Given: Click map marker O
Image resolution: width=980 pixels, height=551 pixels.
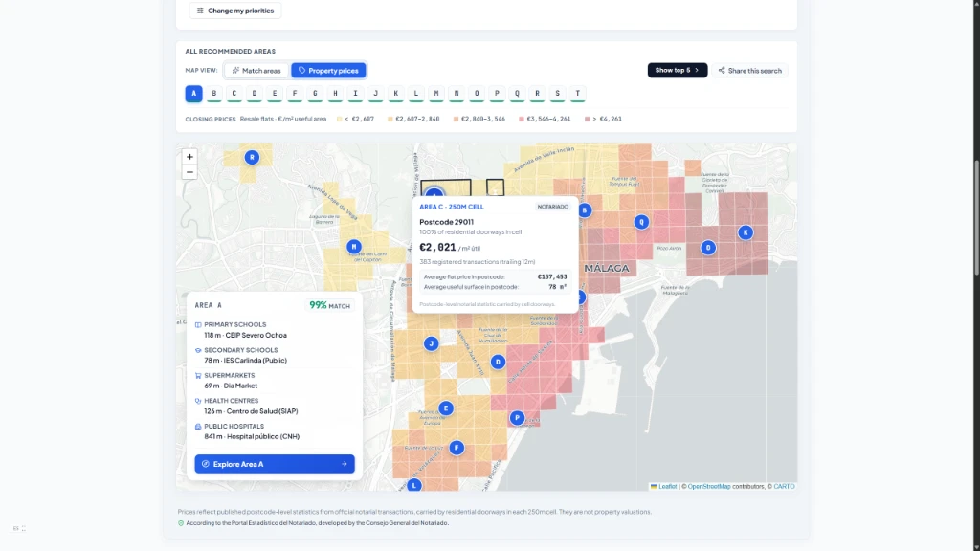Looking at the screenshot, I should (707, 248).
